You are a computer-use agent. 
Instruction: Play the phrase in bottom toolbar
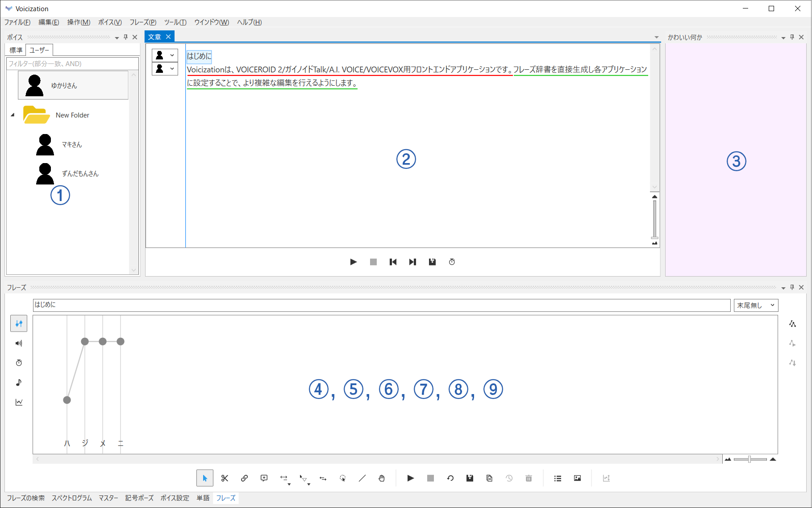[x=411, y=478]
